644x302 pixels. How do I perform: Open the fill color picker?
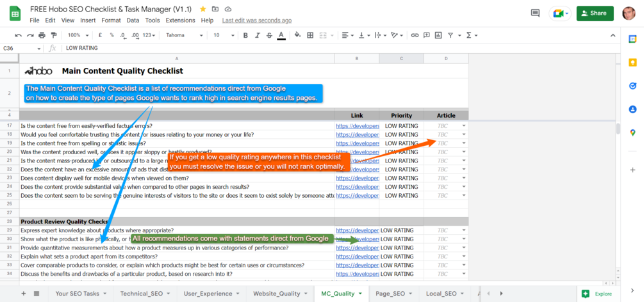click(298, 35)
